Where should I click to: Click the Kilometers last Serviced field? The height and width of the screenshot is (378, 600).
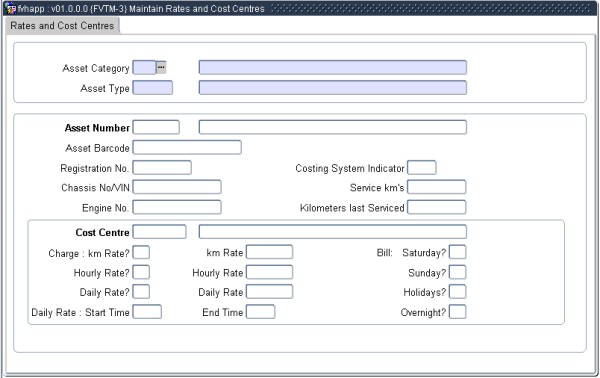(x=437, y=207)
